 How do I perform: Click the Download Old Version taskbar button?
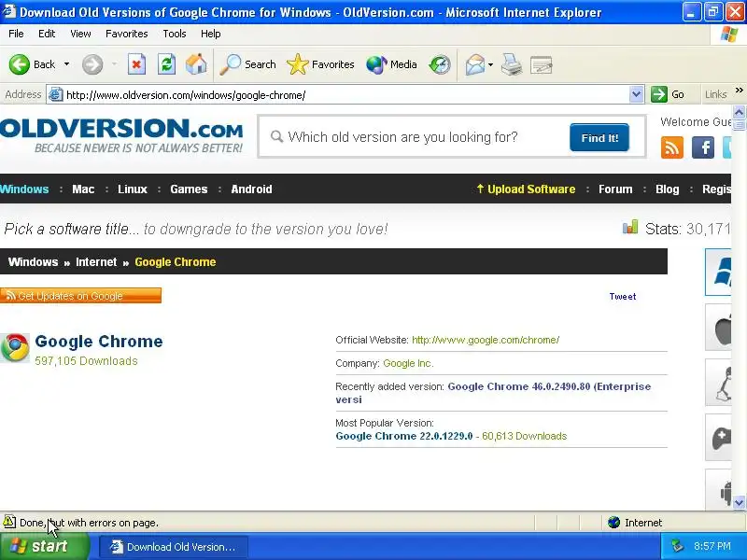pyautogui.click(x=174, y=547)
